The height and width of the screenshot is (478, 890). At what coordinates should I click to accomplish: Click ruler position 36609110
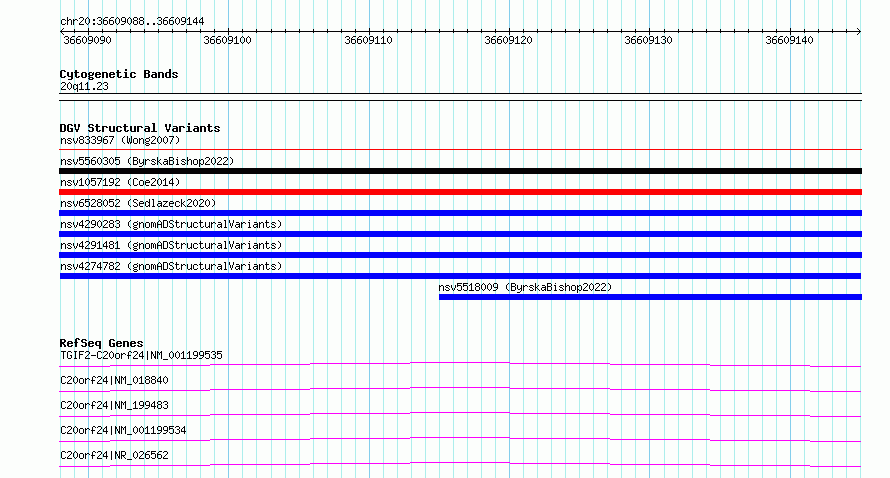[368, 40]
